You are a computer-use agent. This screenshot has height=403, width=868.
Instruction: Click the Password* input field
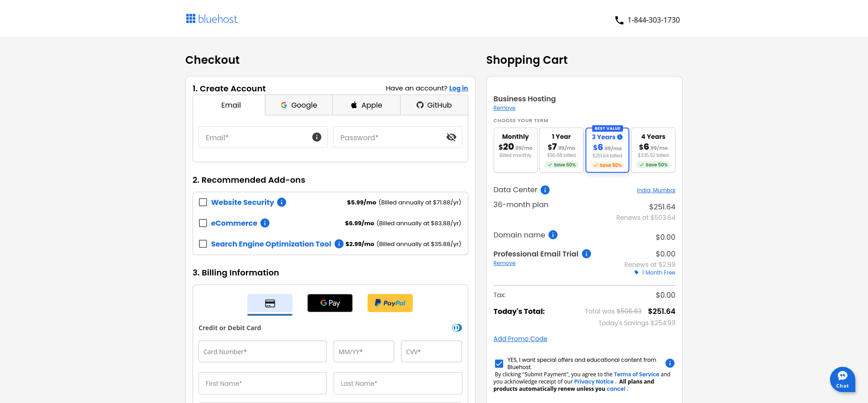pos(398,137)
